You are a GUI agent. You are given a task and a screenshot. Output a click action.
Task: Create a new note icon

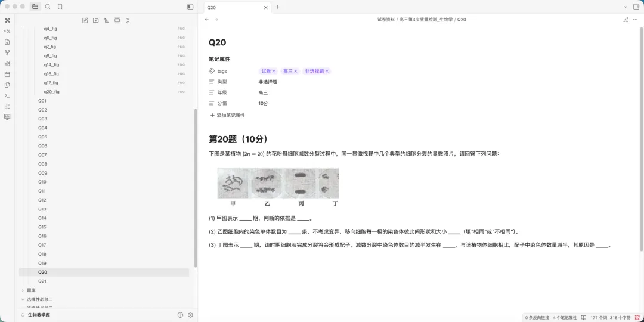point(85,20)
